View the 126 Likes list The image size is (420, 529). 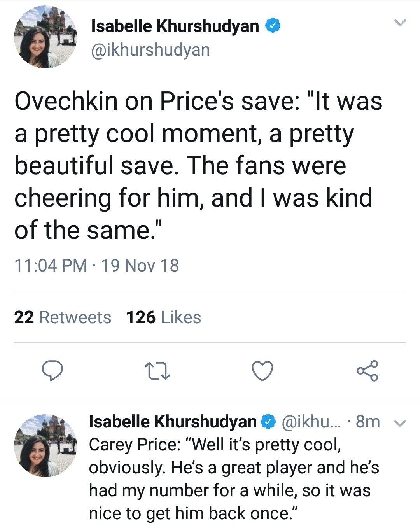point(163,317)
